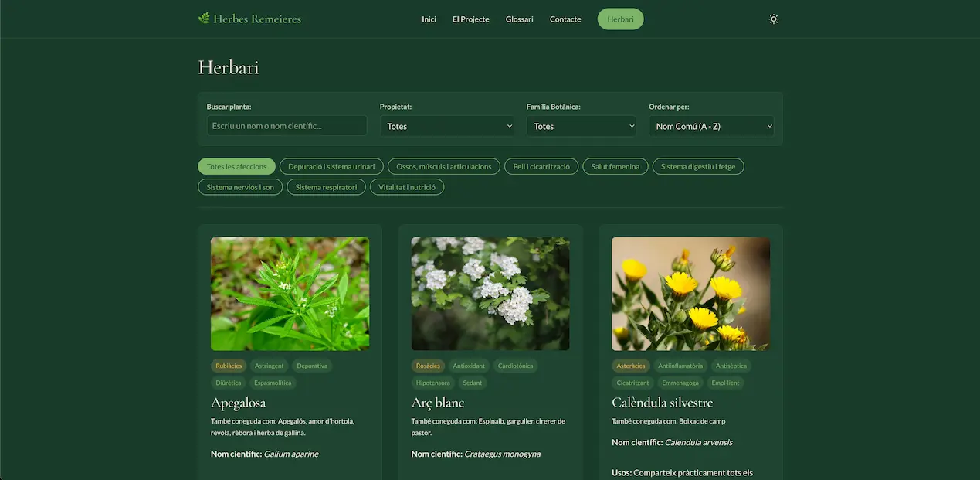Select the Hipotensora tag

[432, 383]
